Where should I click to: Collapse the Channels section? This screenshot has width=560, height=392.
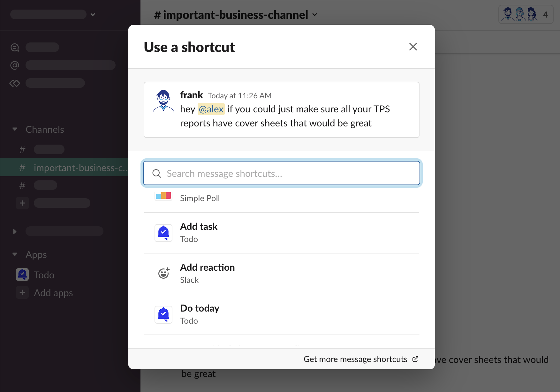15,129
